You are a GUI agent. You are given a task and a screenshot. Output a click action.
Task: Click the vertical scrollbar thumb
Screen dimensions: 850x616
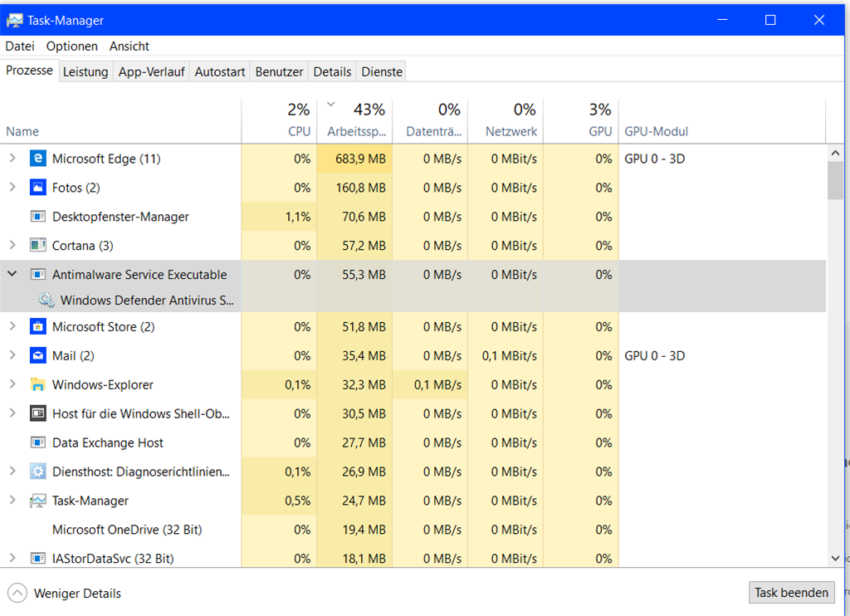click(835, 181)
